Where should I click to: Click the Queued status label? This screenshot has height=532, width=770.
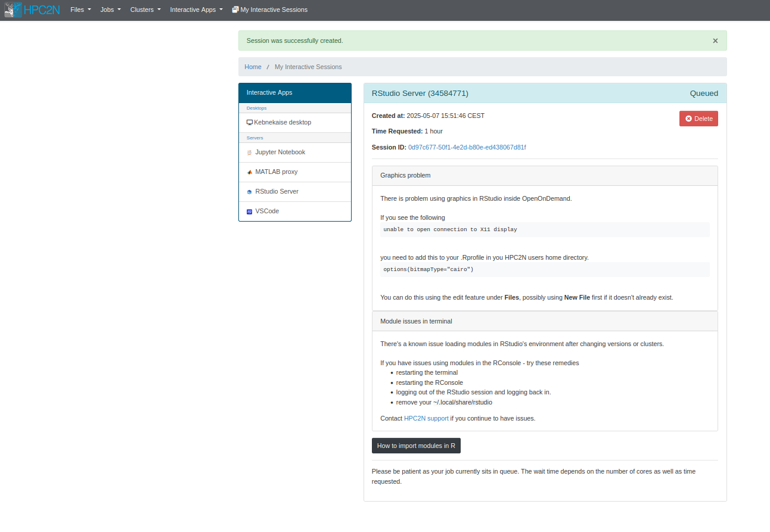coord(704,94)
